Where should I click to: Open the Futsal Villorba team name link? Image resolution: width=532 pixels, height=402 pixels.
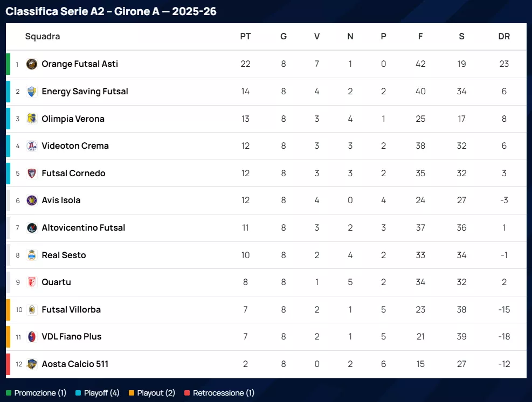71,310
